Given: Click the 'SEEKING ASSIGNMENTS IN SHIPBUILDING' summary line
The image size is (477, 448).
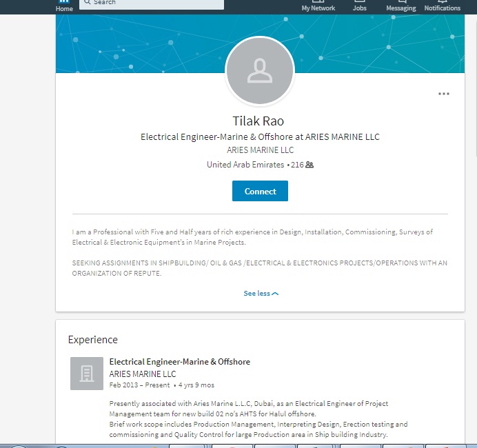Looking at the screenshot, I should click(259, 268).
